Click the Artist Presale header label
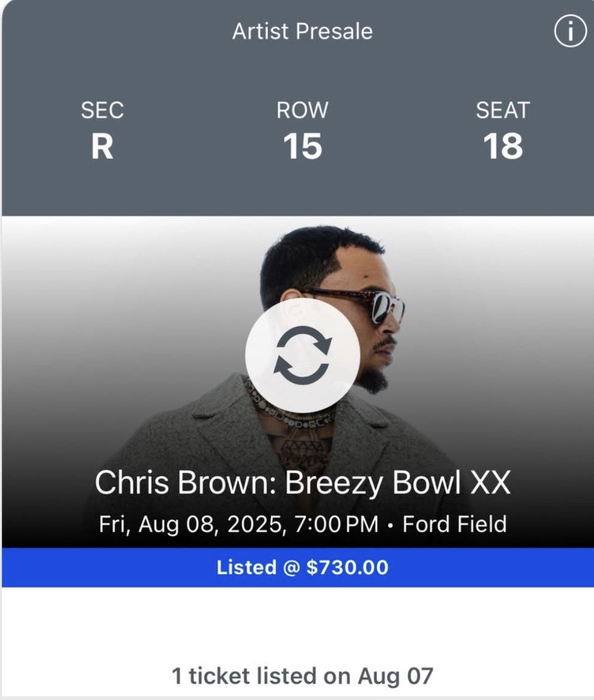Image resolution: width=594 pixels, height=700 pixels. point(302,31)
